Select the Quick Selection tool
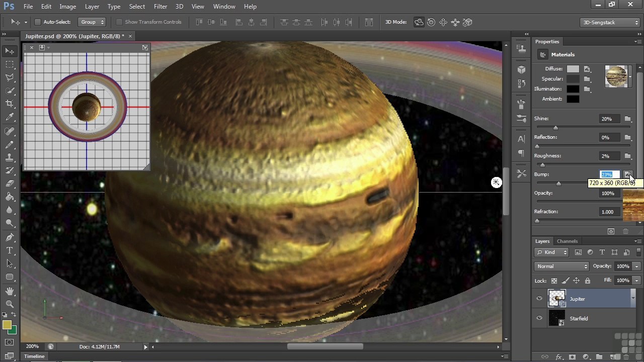The width and height of the screenshot is (644, 362). coord(10,90)
